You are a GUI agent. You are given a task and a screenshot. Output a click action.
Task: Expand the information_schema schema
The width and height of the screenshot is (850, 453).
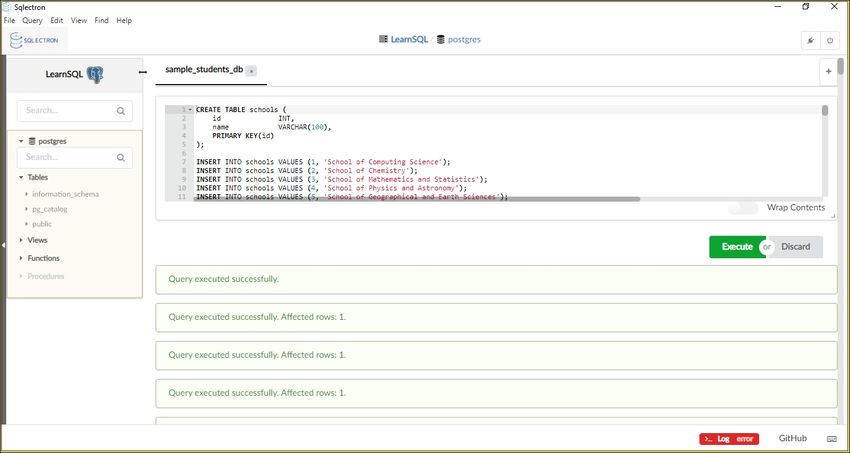point(27,194)
